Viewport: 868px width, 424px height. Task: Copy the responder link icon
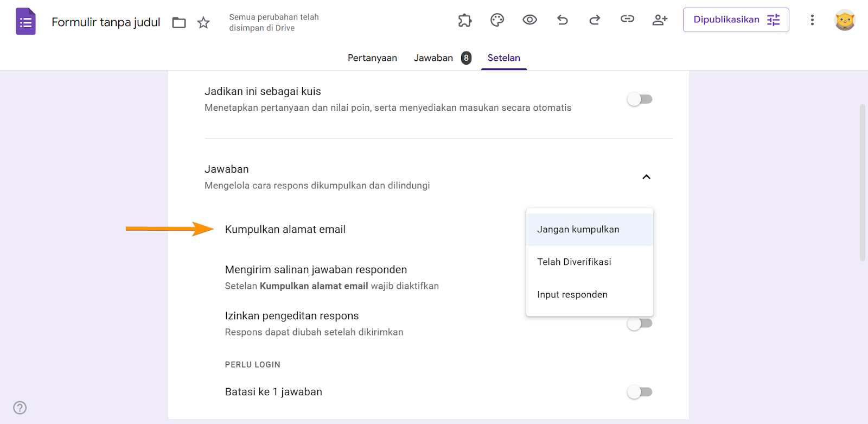point(627,20)
